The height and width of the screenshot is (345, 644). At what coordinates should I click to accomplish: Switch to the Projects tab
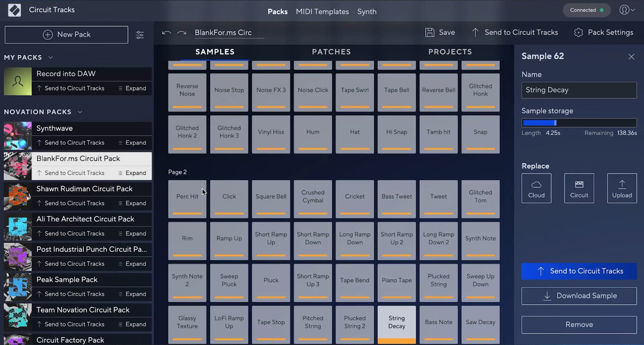coord(450,52)
